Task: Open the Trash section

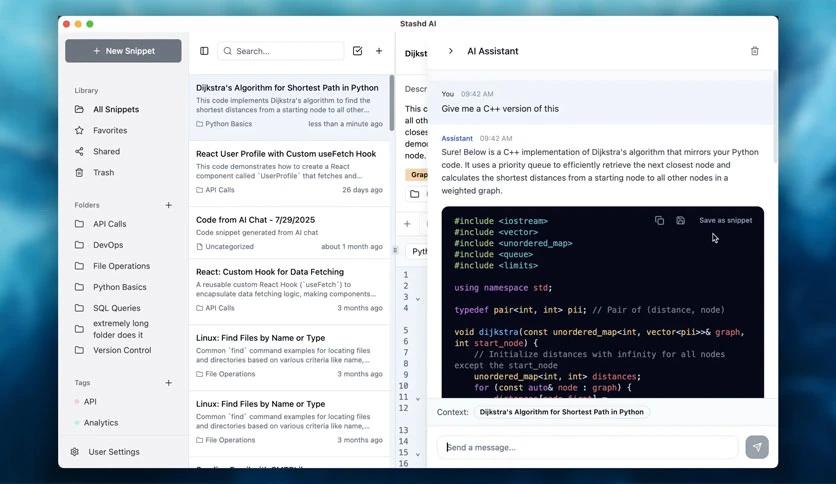Action: [x=103, y=172]
